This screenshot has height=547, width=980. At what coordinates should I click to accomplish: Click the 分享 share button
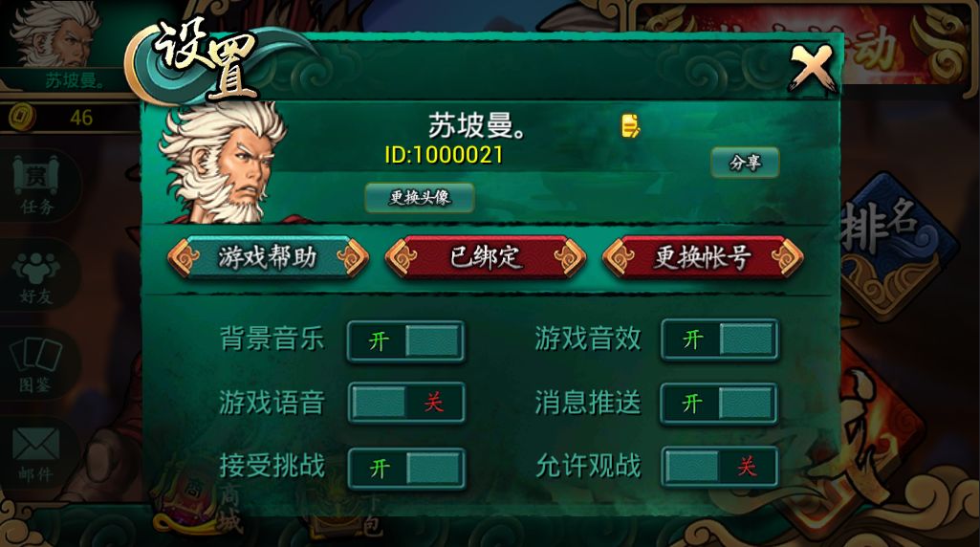(x=745, y=163)
